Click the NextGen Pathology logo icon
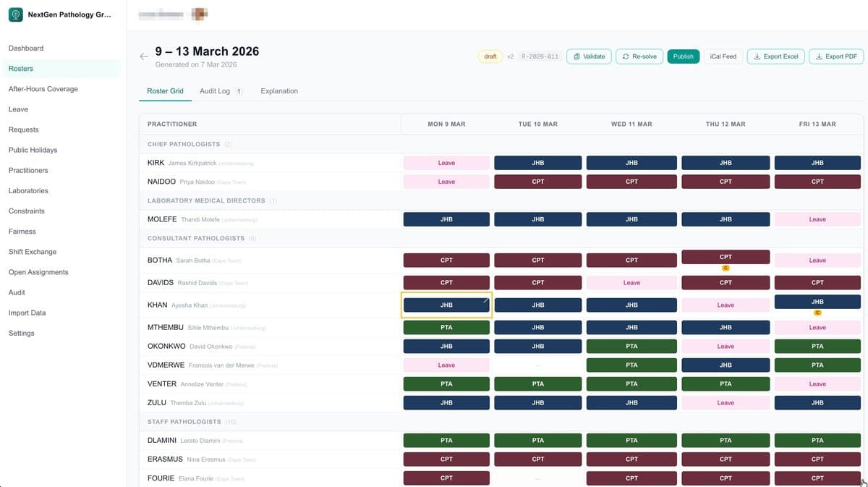Viewport: 868px width, 487px height. (16, 14)
